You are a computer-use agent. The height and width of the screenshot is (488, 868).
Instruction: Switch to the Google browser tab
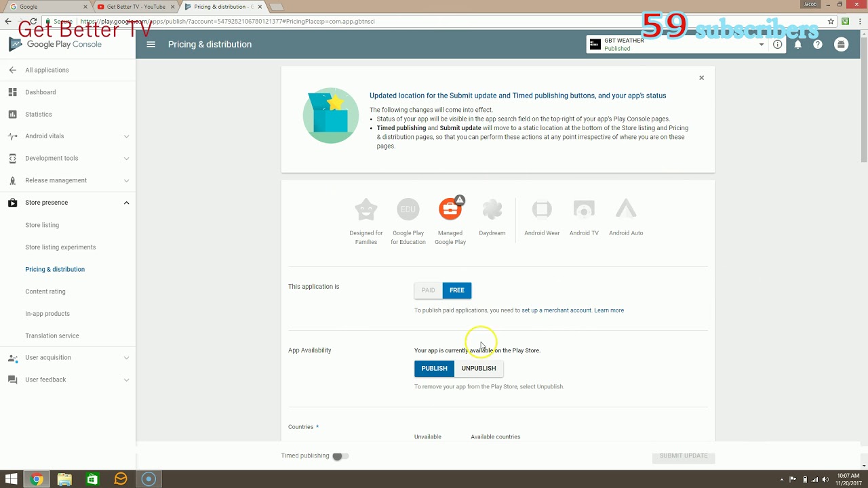(x=47, y=7)
